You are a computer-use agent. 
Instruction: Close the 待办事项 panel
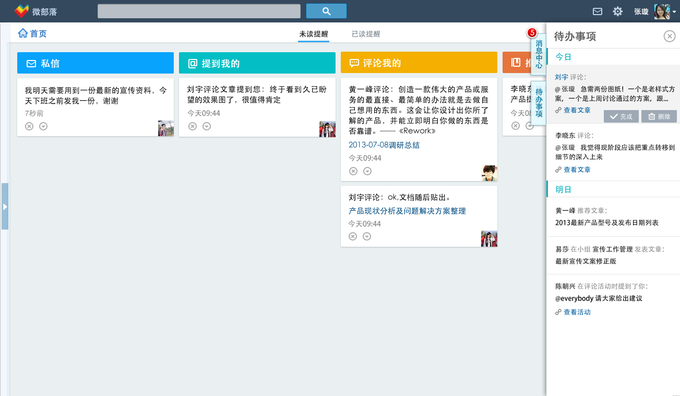[669, 36]
